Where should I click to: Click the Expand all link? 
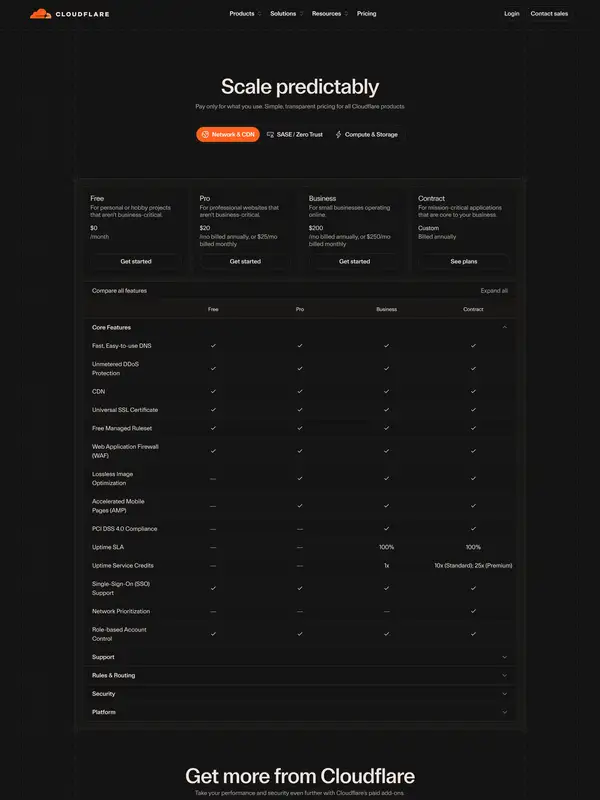pyautogui.click(x=494, y=291)
